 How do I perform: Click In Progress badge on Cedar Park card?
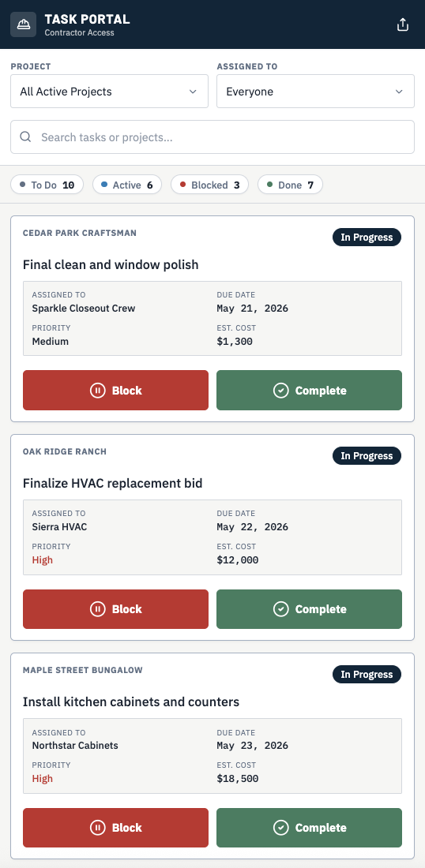367,237
